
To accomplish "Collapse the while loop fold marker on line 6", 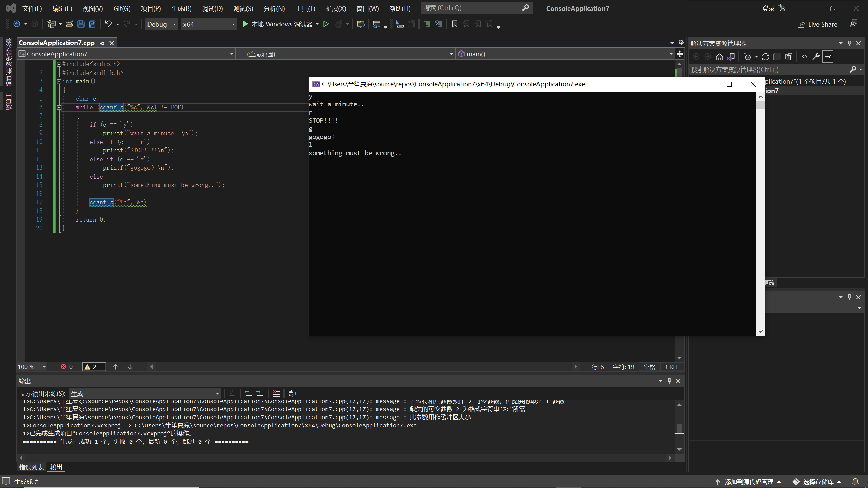I will click(x=59, y=107).
